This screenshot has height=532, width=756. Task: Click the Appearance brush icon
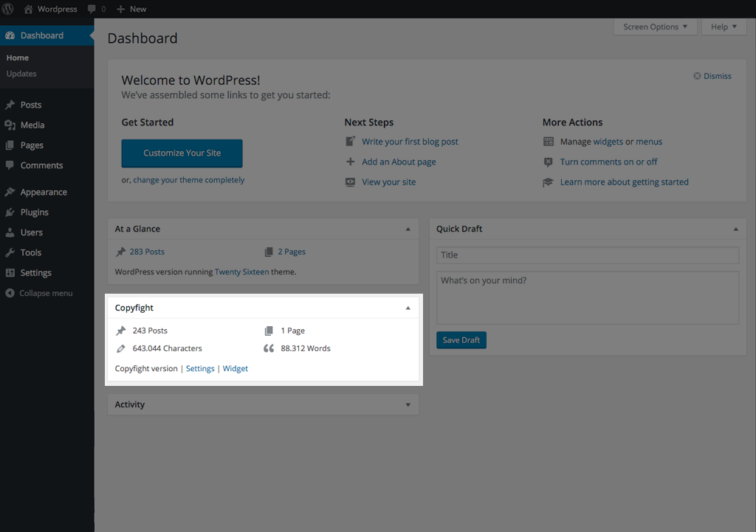click(x=10, y=192)
